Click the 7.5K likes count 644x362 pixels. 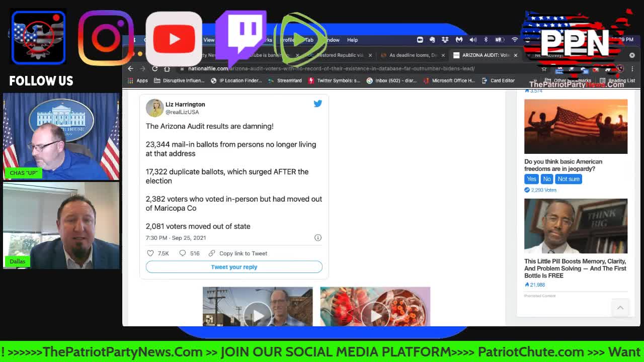[x=164, y=253]
